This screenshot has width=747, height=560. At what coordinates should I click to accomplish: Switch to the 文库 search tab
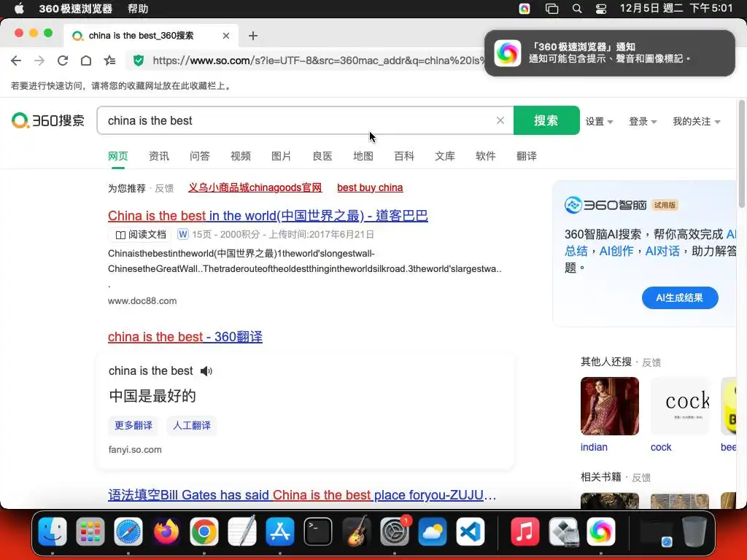click(x=445, y=156)
